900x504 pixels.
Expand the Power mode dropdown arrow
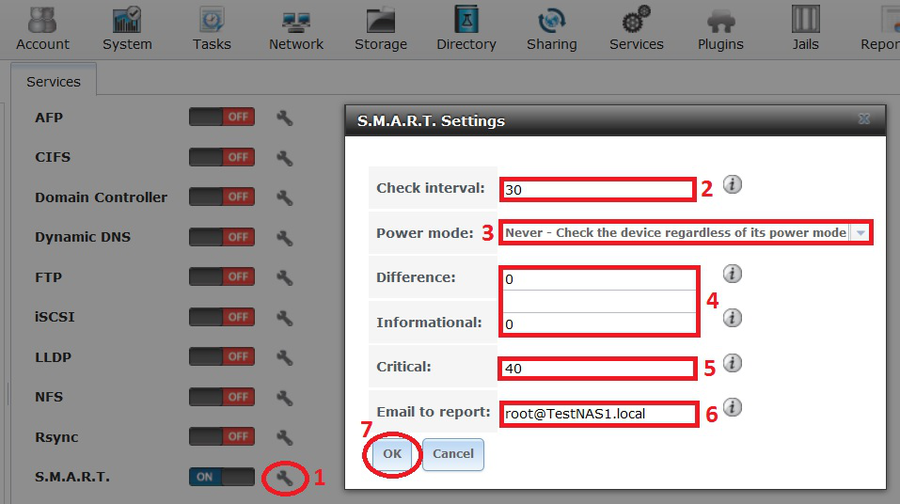[860, 233]
